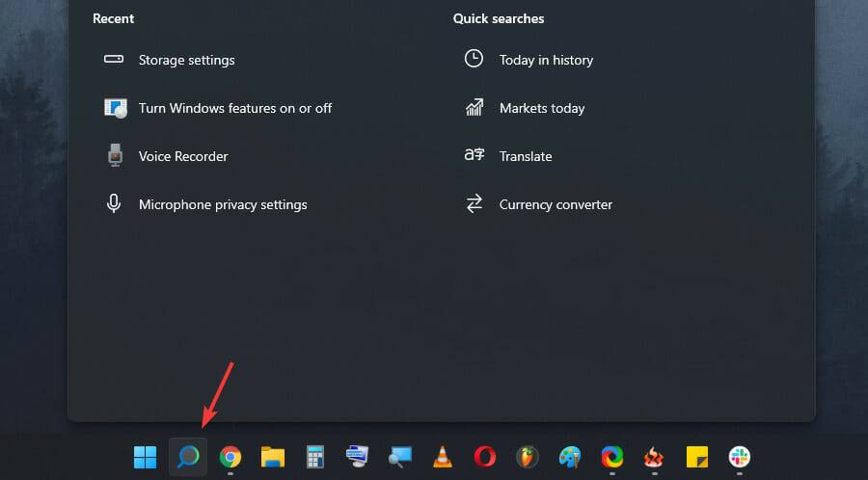868x480 pixels.
Task: Launch VLC media player cone icon
Action: tap(443, 457)
